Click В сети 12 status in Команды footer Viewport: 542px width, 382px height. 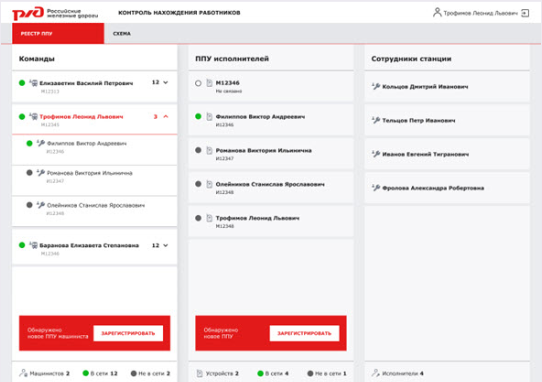[100, 373]
